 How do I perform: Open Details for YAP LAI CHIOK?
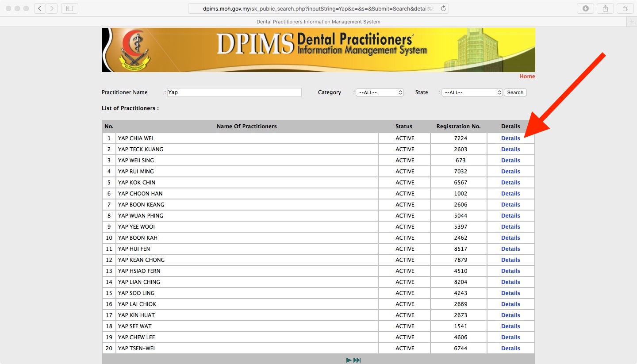click(510, 304)
